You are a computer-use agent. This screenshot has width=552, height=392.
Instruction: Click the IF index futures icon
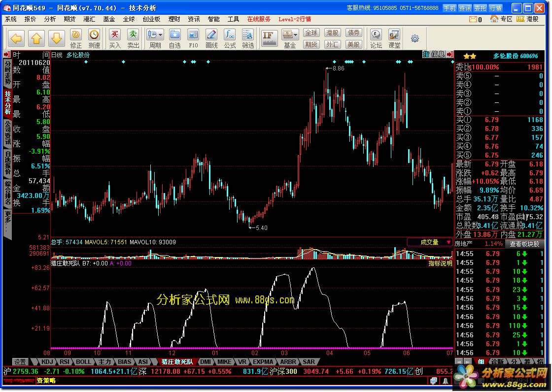(x=269, y=38)
